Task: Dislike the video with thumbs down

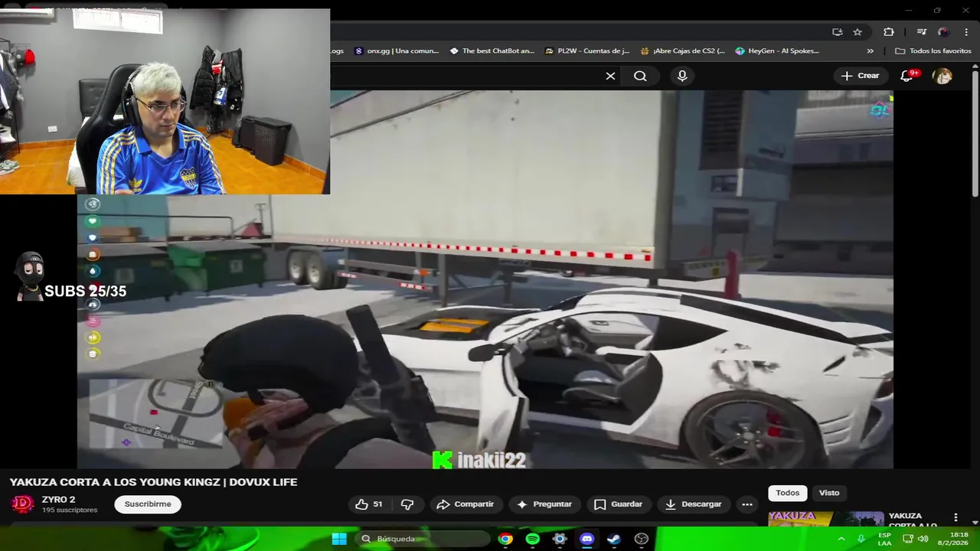Action: [x=407, y=504]
